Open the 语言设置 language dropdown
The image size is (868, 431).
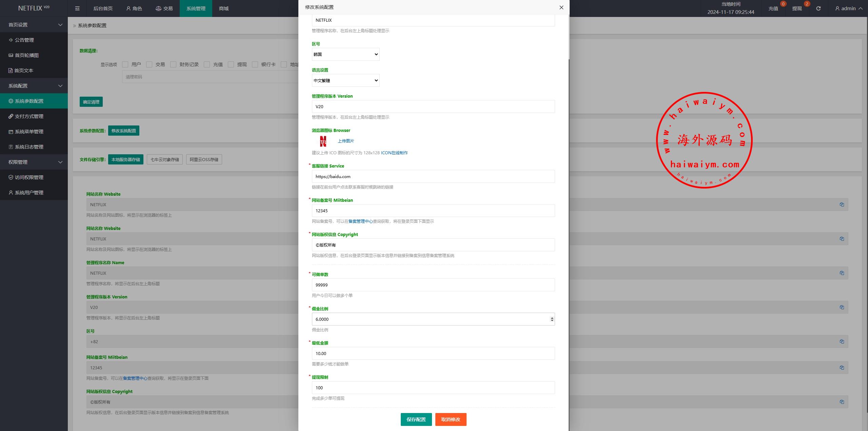pyautogui.click(x=346, y=80)
